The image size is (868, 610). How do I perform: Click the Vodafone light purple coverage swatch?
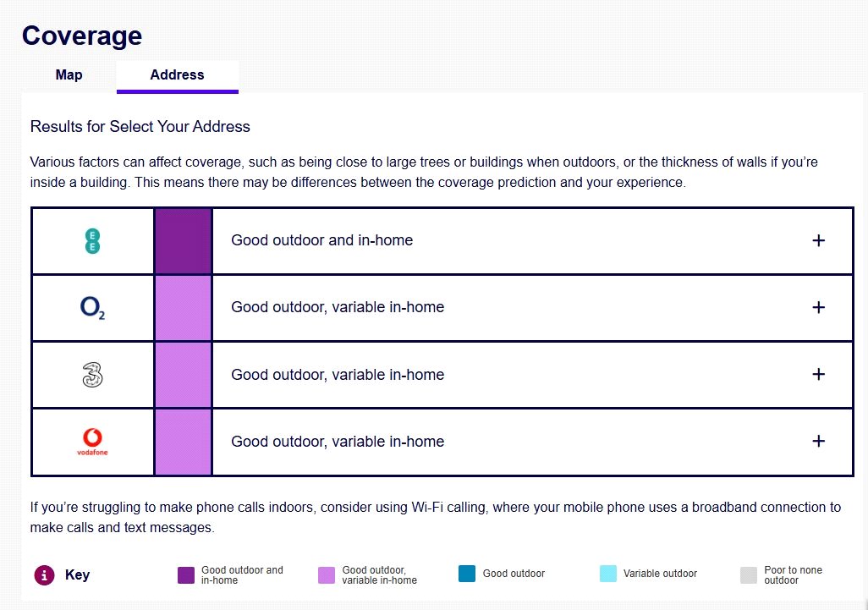point(183,442)
